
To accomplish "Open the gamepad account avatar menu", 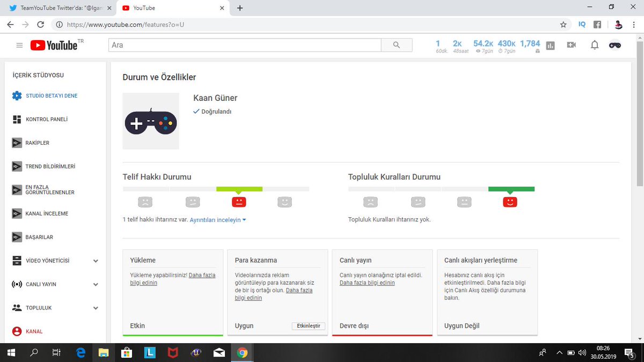I will tap(615, 45).
